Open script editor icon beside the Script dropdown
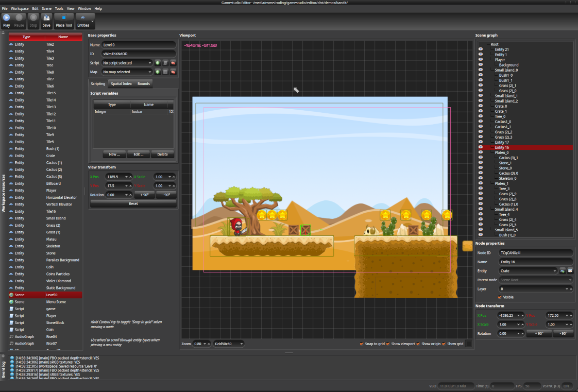578x392 pixels. (x=165, y=63)
